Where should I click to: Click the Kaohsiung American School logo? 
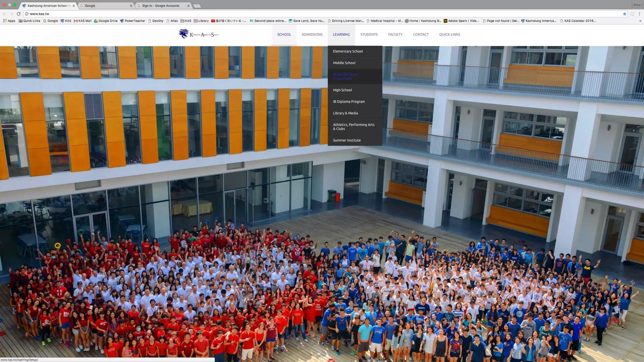point(199,34)
